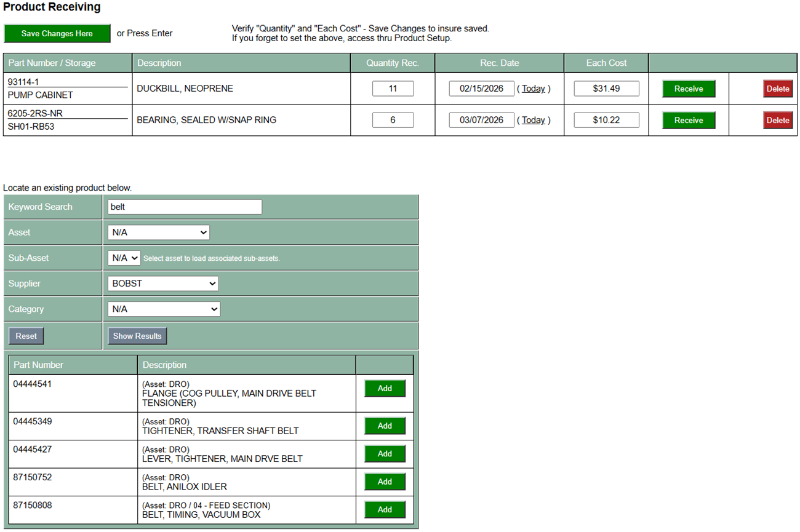The width and height of the screenshot is (800, 532).
Task: Set bearing receive date to Today
Action: pyautogui.click(x=533, y=120)
